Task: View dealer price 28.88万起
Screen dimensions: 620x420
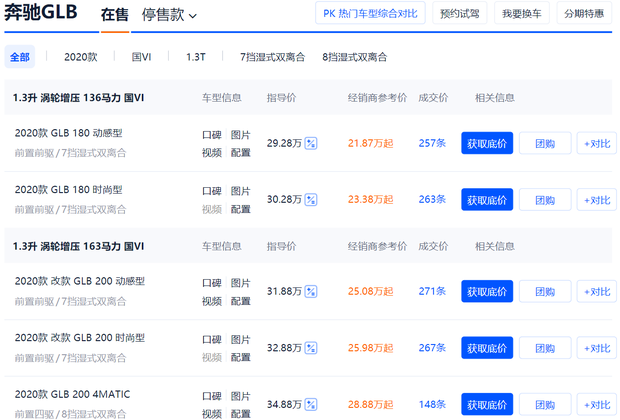Action: (x=370, y=405)
